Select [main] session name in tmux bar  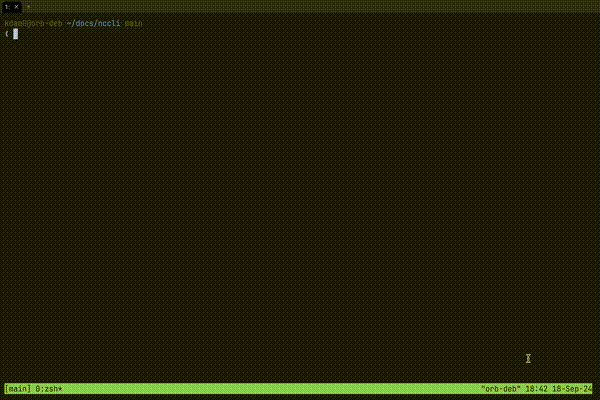coord(18,389)
